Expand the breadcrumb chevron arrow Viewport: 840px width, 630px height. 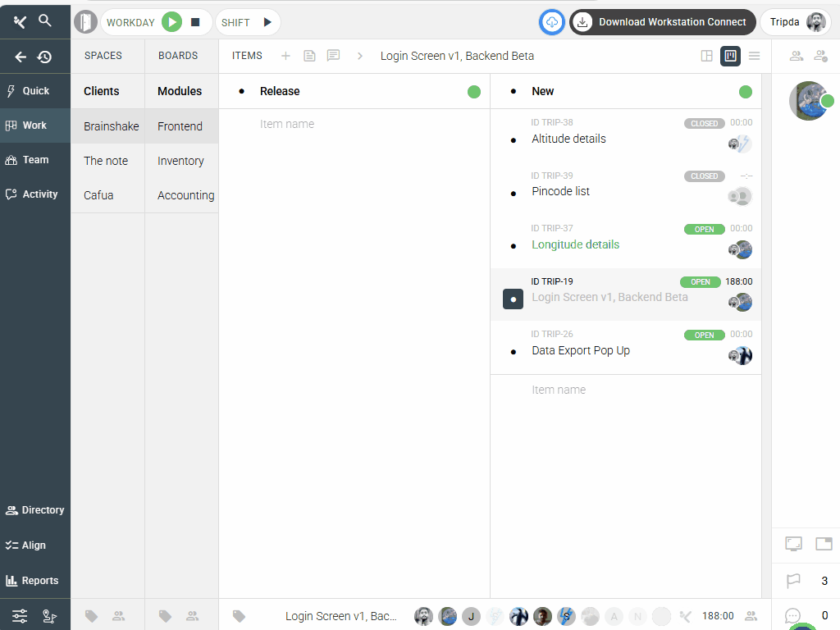(x=359, y=56)
